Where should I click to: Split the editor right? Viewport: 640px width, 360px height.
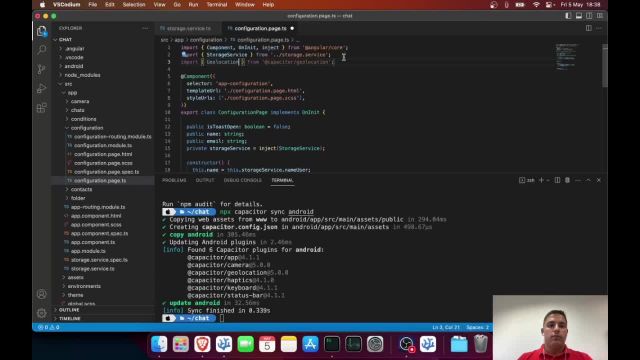tap(589, 28)
